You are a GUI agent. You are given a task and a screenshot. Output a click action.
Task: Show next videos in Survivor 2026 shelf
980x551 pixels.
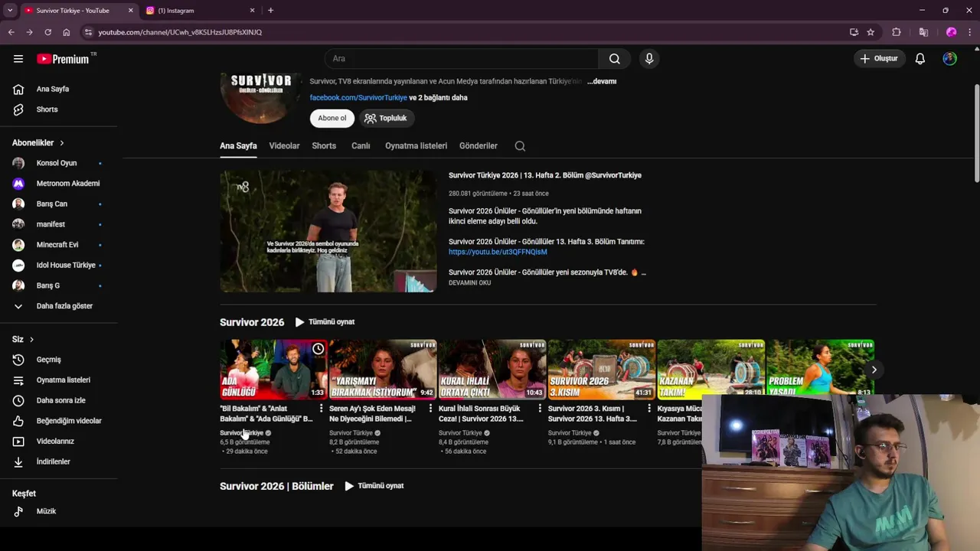click(874, 370)
